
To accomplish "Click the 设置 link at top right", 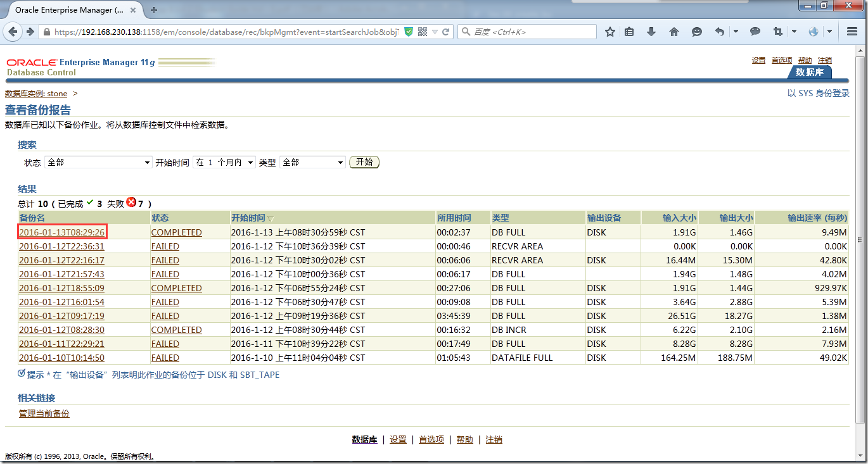I will tap(758, 60).
